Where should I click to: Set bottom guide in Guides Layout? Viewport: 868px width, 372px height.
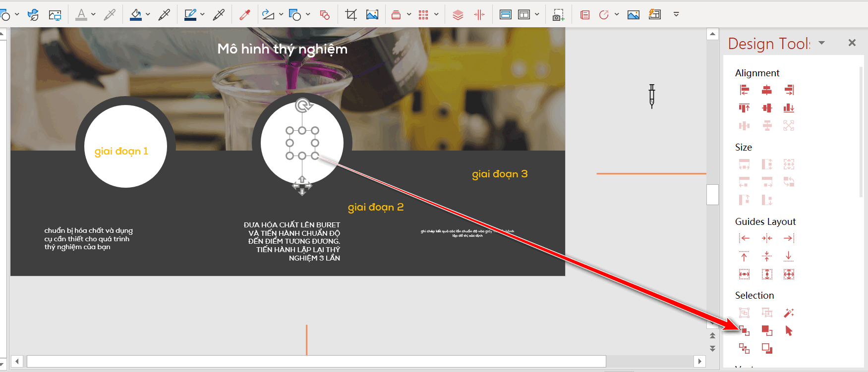(x=789, y=256)
